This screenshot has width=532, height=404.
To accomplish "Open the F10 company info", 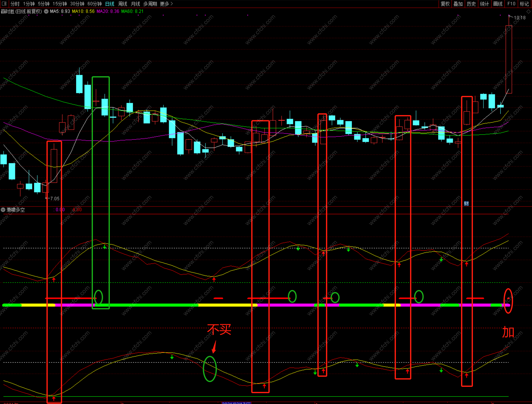I will [x=511, y=4].
